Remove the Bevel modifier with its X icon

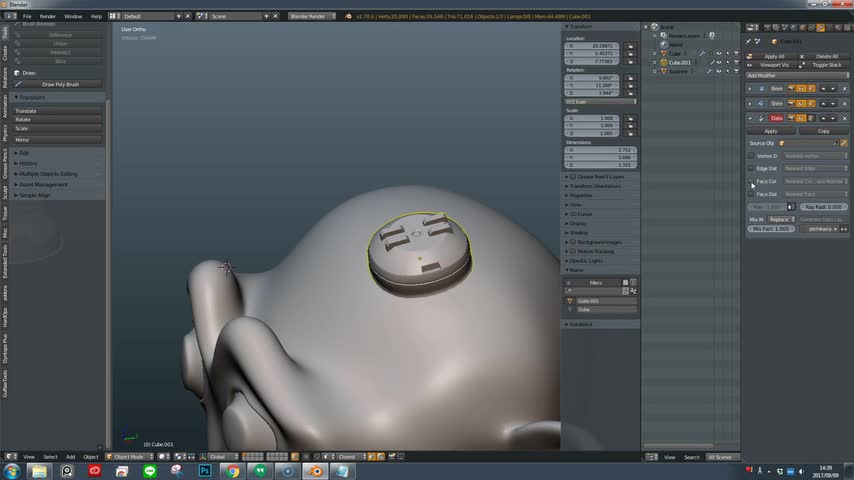pyautogui.click(x=845, y=89)
